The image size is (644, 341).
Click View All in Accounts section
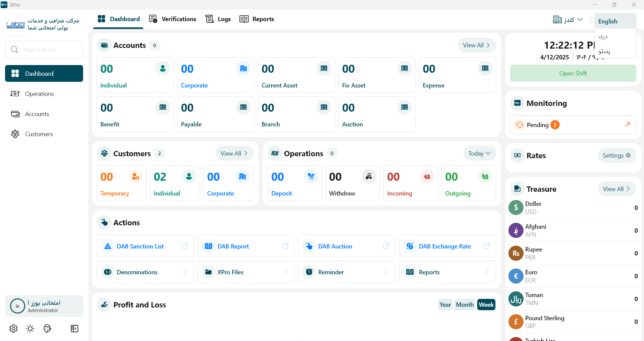point(476,45)
